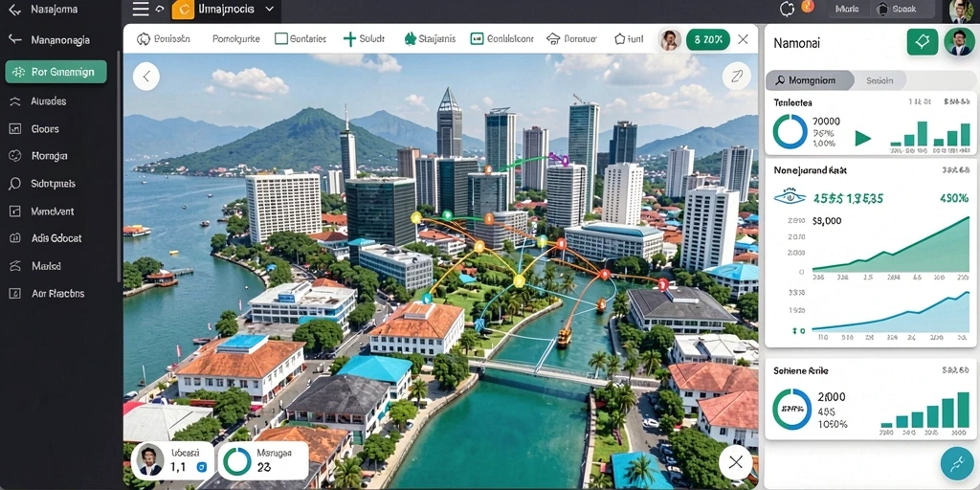This screenshot has height=490, width=980.
Task: Click the small user avatar in the toolbar
Action: pyautogui.click(x=670, y=40)
